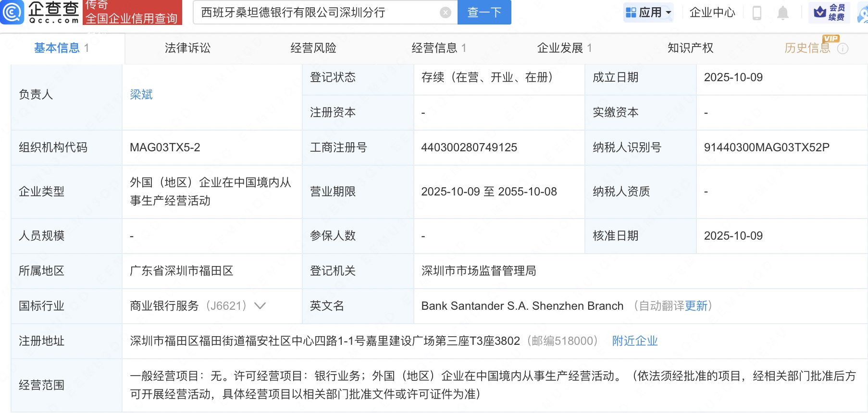The width and height of the screenshot is (868, 413).
Task: Focus the company name search field
Action: (x=317, y=12)
